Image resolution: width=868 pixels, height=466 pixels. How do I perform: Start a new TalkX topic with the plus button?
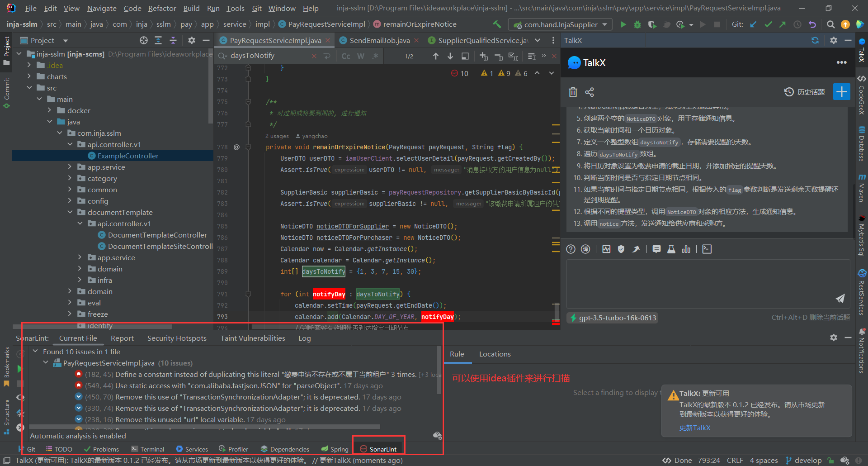[842, 92]
